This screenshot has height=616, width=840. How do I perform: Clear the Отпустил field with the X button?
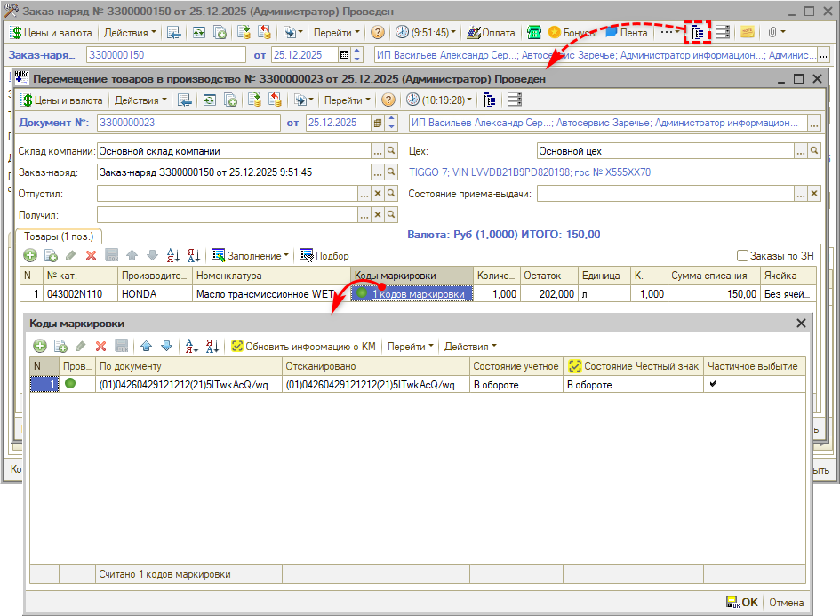click(x=377, y=193)
